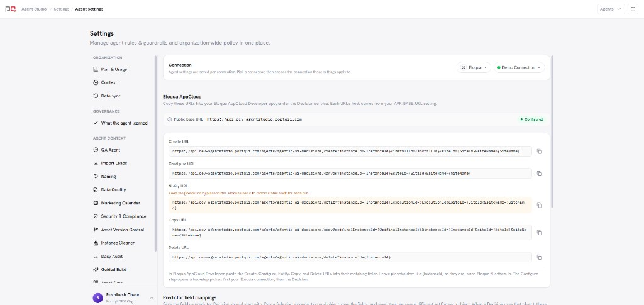Viewport: 644px width, 305px height.
Task: Click the sidebar scrollbar
Action: pyautogui.click(x=156, y=154)
